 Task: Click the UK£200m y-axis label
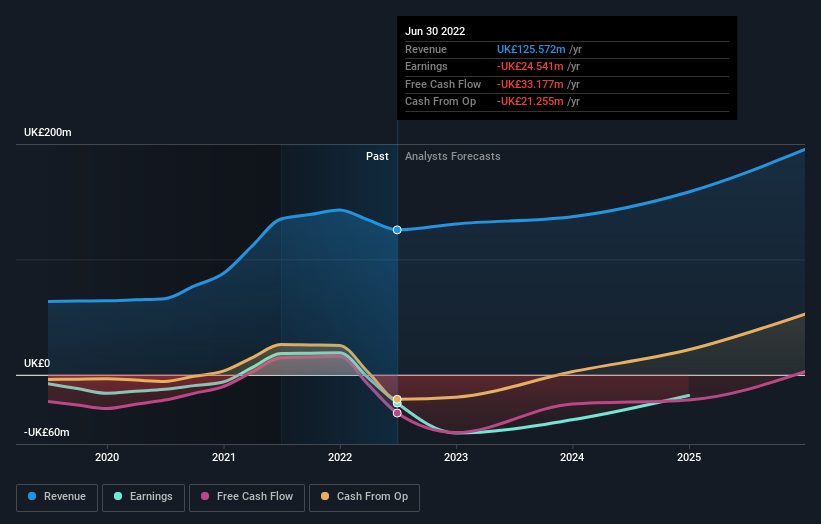pos(48,132)
